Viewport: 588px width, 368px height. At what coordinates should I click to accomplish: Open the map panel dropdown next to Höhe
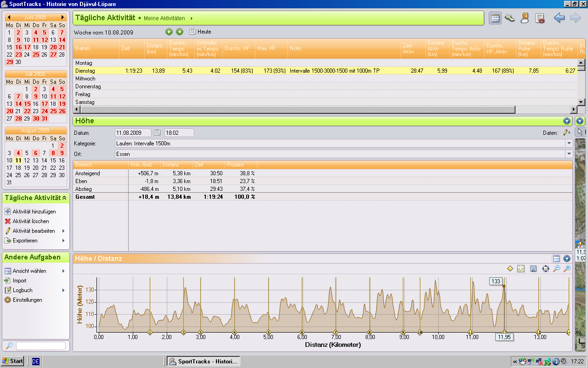pos(580,121)
